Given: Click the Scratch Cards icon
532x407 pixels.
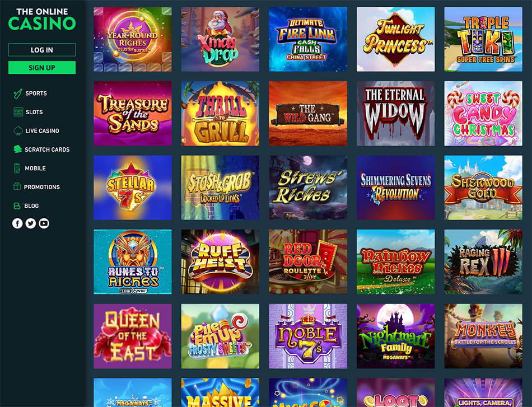Looking at the screenshot, I should (17, 149).
